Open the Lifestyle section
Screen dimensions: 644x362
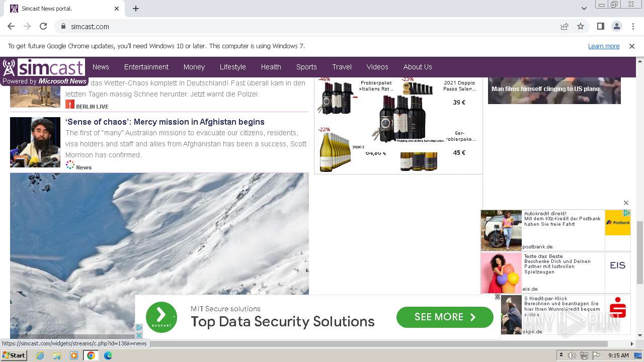(233, 67)
